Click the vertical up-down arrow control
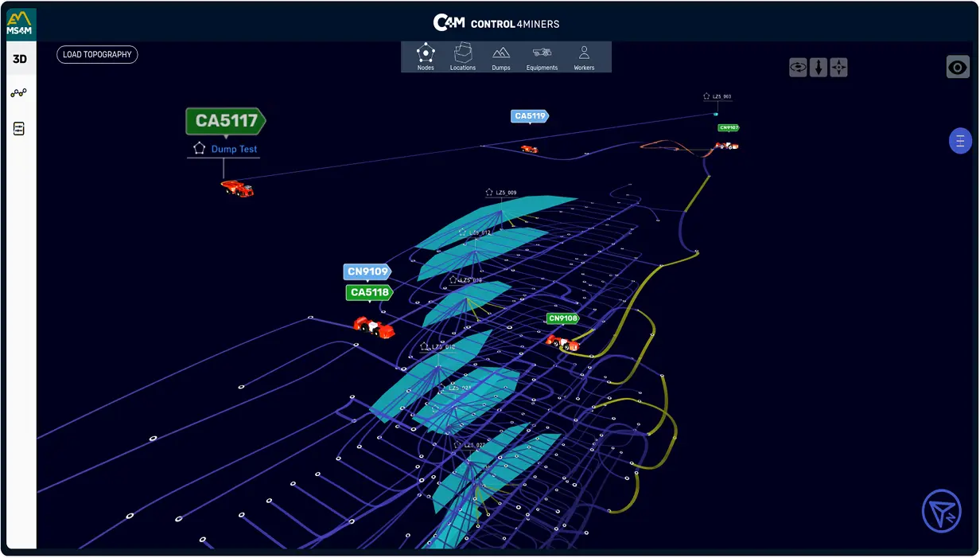 pyautogui.click(x=819, y=68)
